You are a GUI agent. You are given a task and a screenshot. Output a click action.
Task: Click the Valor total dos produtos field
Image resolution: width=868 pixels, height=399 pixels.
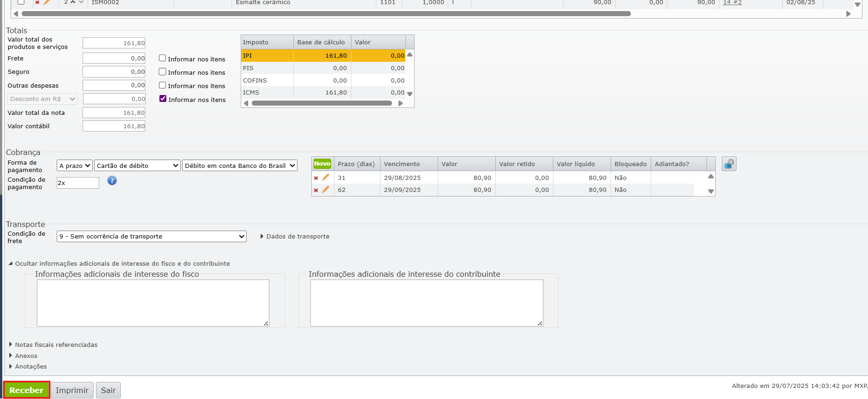114,43
